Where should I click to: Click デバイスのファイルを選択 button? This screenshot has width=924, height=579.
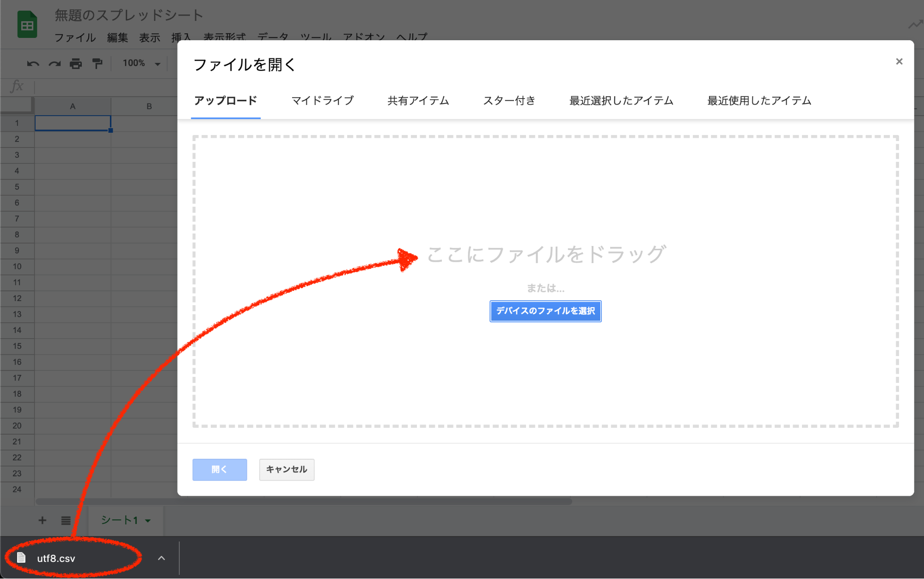pyautogui.click(x=545, y=311)
